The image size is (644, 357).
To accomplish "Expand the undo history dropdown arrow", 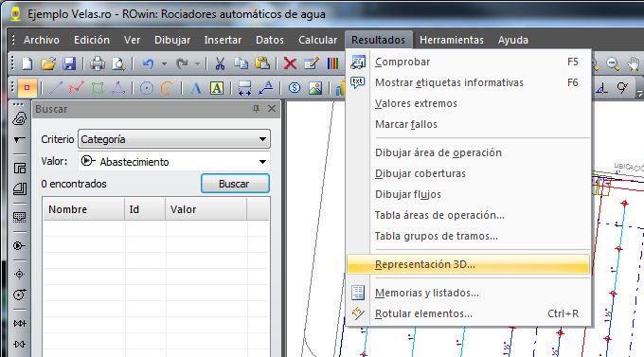I will (164, 63).
